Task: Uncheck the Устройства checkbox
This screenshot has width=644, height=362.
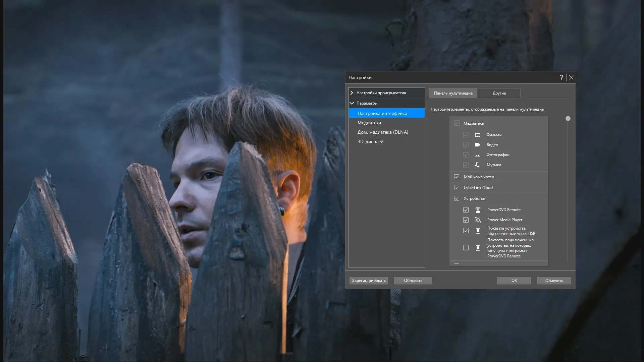Action: point(457,198)
